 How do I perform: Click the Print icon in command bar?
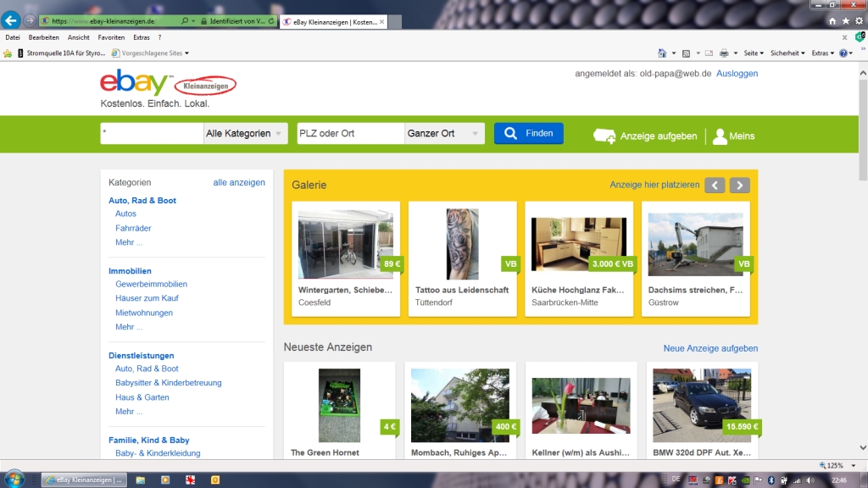click(724, 53)
